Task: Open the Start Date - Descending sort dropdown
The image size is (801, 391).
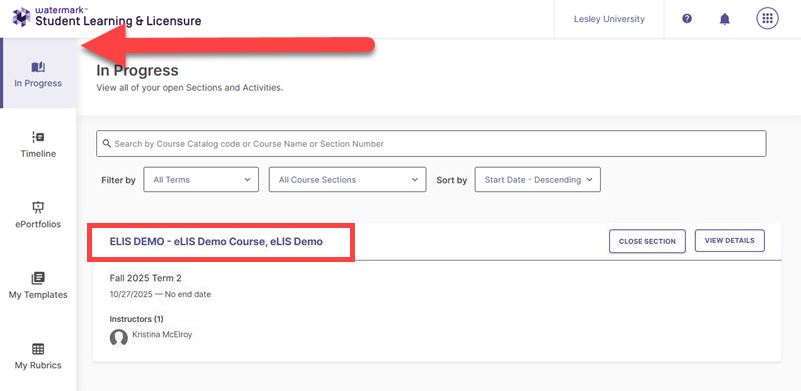Action: pyautogui.click(x=537, y=179)
